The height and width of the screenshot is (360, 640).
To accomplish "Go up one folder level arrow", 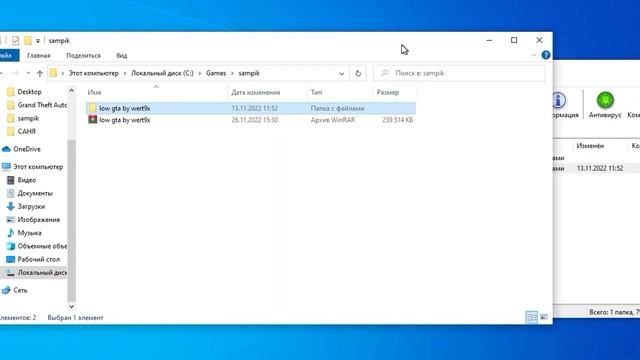I will pos(40,73).
